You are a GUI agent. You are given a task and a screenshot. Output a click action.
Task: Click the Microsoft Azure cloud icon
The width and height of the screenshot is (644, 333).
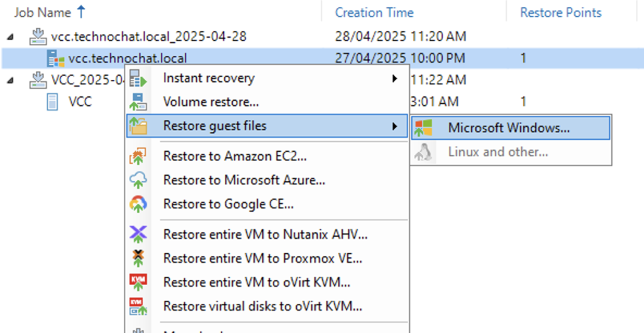point(138,180)
